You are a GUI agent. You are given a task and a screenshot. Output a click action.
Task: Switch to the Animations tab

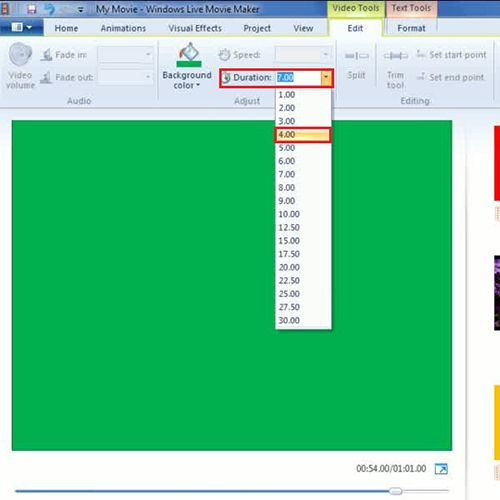(x=123, y=28)
